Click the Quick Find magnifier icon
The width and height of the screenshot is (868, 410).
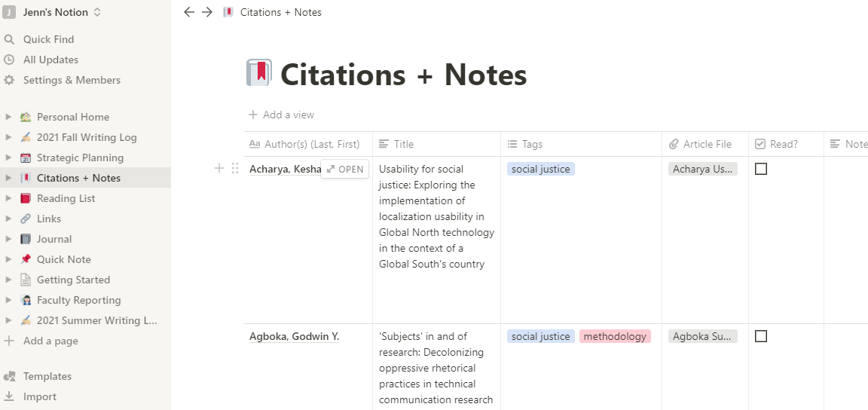point(8,39)
